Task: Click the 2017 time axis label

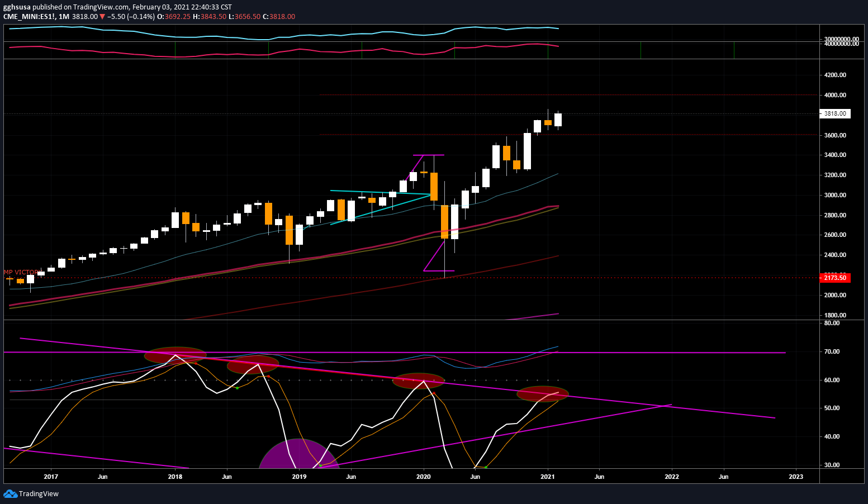Action: click(x=51, y=477)
